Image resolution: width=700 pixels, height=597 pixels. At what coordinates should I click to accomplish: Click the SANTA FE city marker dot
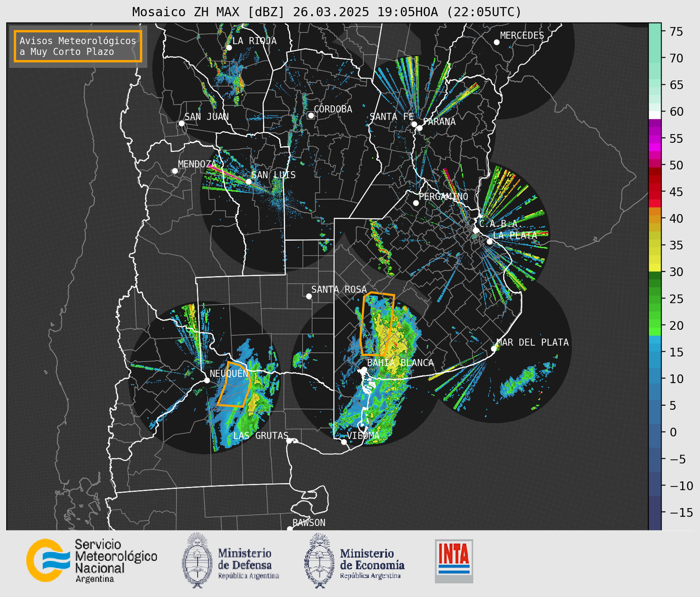[x=414, y=124]
